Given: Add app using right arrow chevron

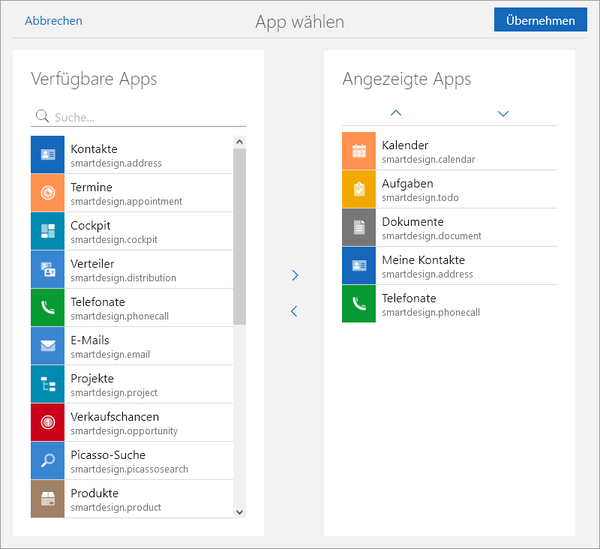Looking at the screenshot, I should (x=294, y=275).
